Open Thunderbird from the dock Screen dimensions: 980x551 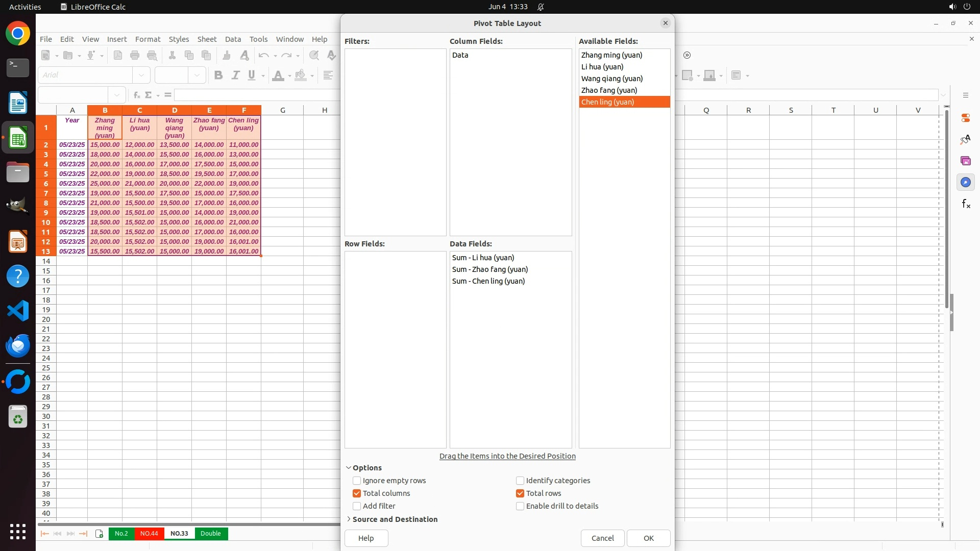coord(18,346)
